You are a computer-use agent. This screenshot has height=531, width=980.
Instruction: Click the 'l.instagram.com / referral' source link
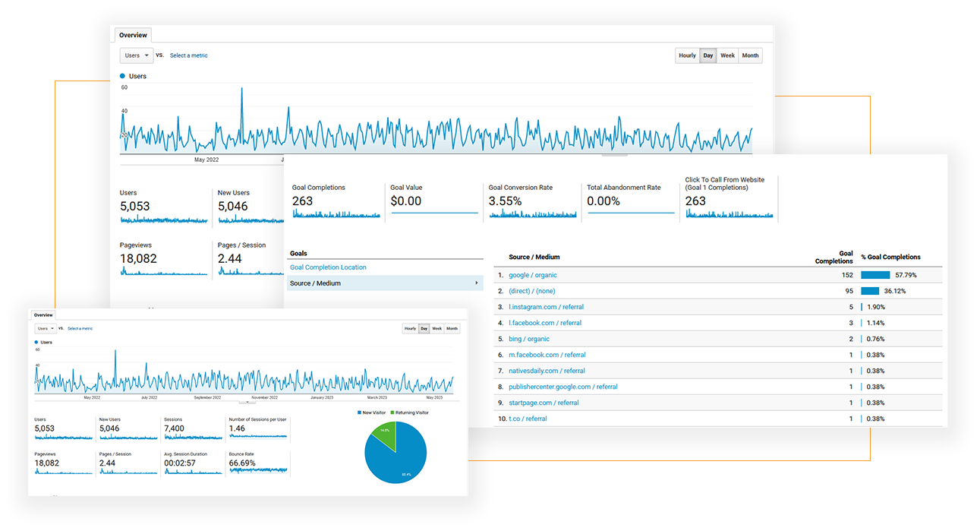coord(546,307)
